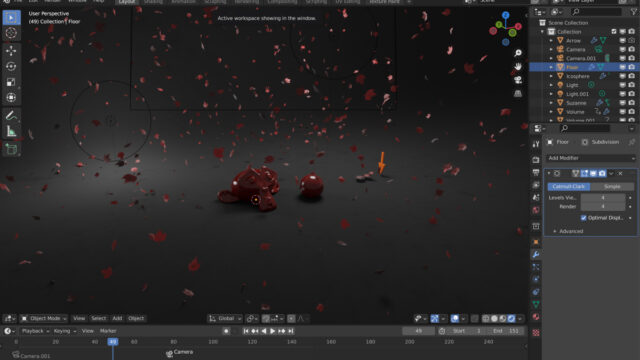Viewport: 640px width, 360px height.
Task: Jump to the first frame
Action: (x=246, y=331)
